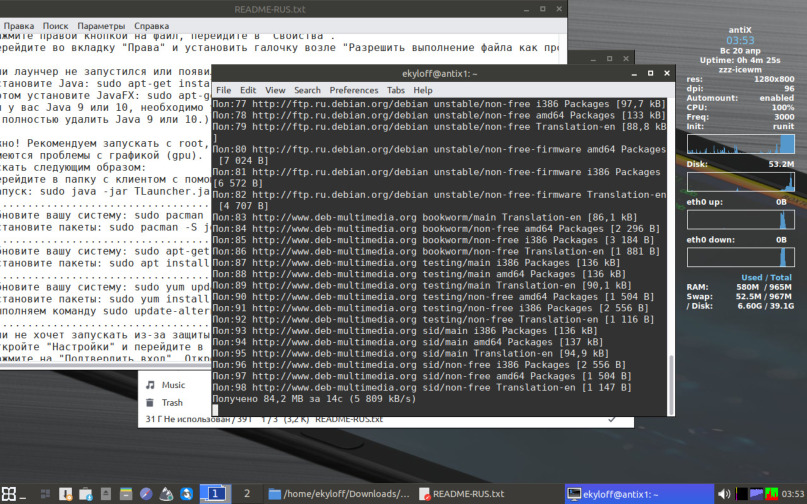Activate the /home/ekyloff/Downloads taskbar window
Viewport: 807px width, 504px height.
[x=340, y=494]
